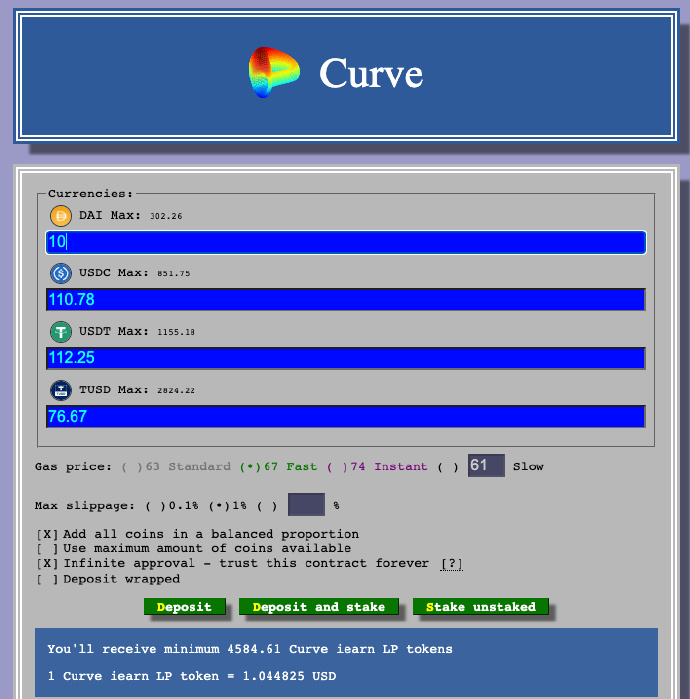Viewport: 690px width, 699px height.
Task: Click the DAI coin icon
Action: coord(61,216)
